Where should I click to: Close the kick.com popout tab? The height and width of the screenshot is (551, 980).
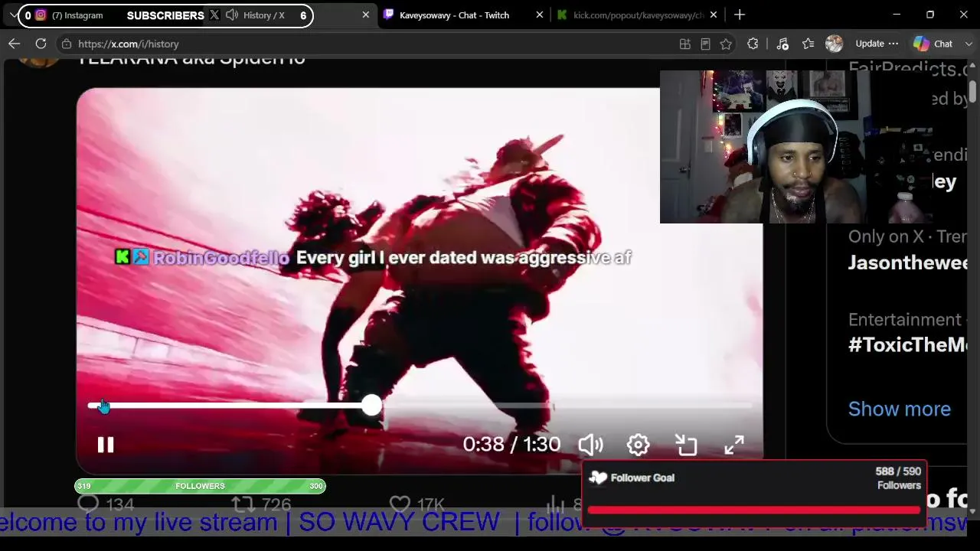point(715,15)
